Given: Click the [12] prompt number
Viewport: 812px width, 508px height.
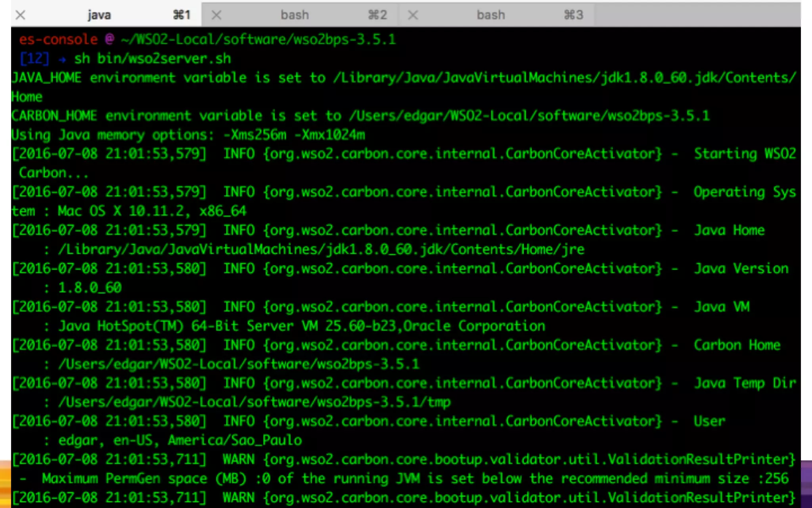Looking at the screenshot, I should click(34, 59).
